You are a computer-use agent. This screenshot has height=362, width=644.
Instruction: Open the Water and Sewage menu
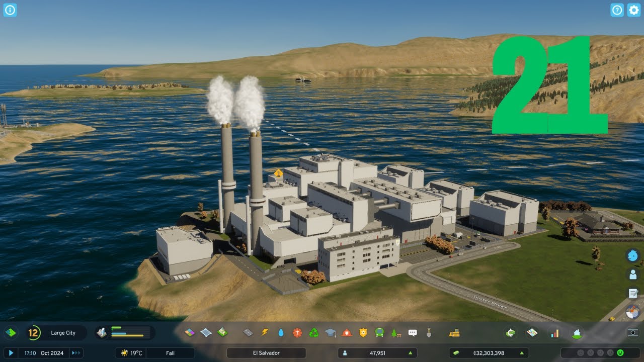tap(281, 332)
